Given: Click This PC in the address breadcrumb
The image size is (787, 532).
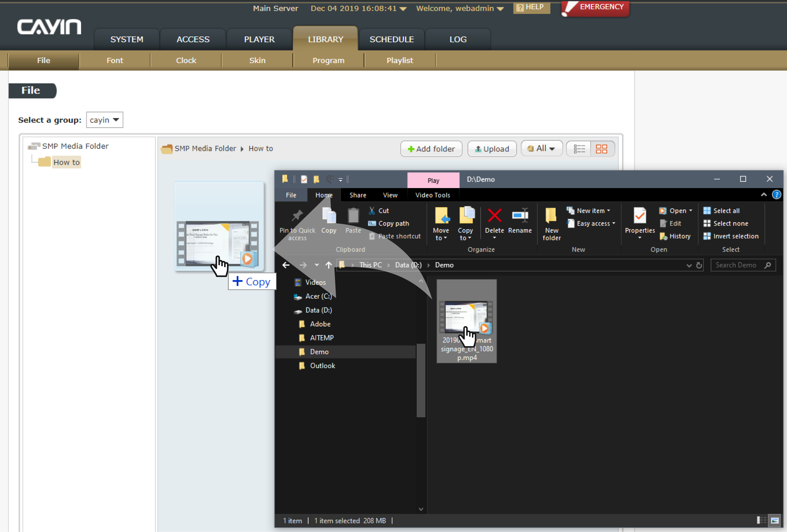Looking at the screenshot, I should (371, 265).
